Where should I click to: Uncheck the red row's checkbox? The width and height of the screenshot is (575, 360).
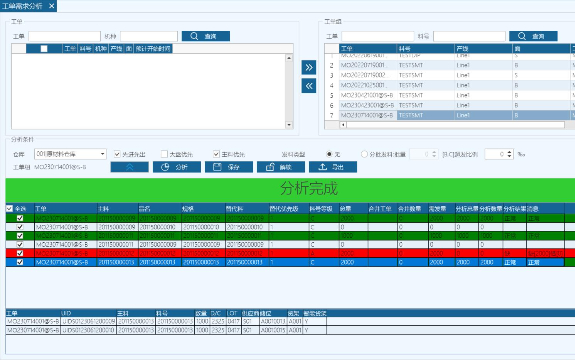point(20,253)
